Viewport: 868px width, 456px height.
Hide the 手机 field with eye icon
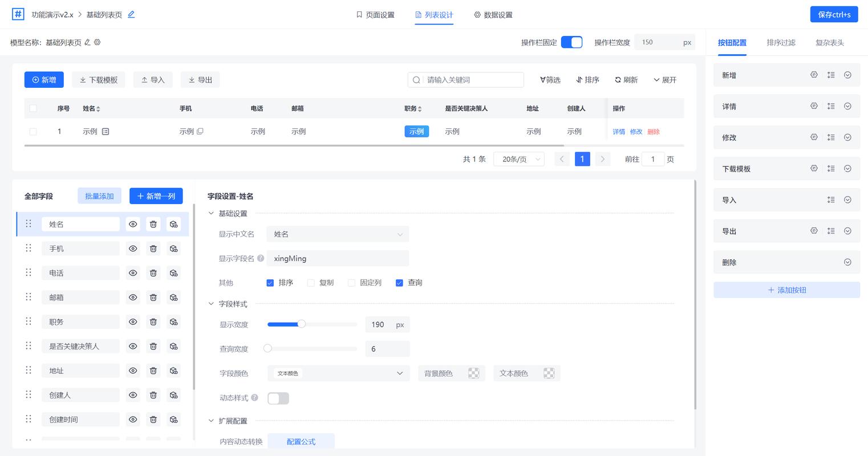coord(133,249)
